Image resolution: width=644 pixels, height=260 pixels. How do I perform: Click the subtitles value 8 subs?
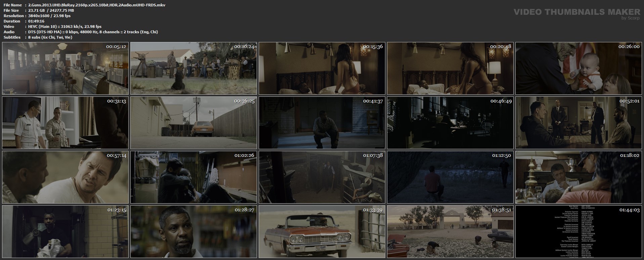[50, 37]
